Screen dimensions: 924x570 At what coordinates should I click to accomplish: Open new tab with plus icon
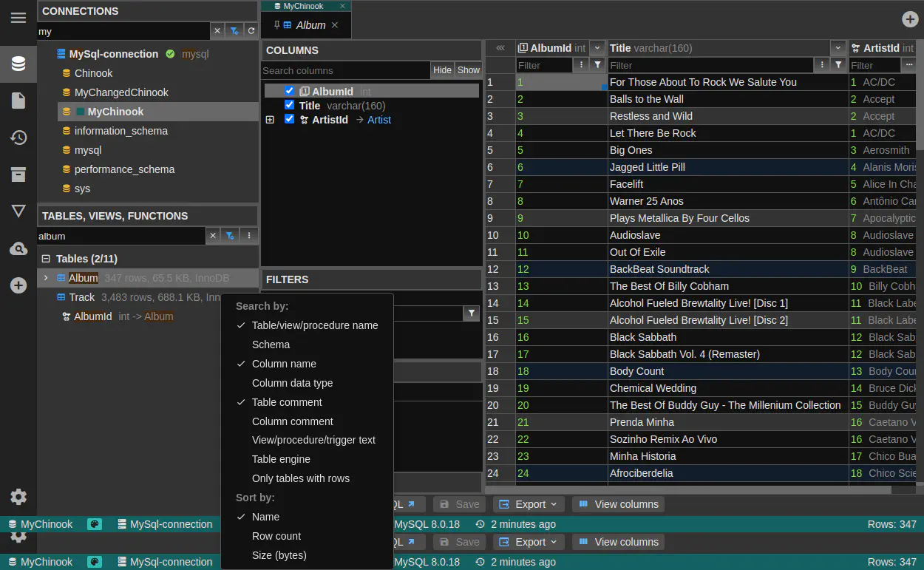pos(910,19)
